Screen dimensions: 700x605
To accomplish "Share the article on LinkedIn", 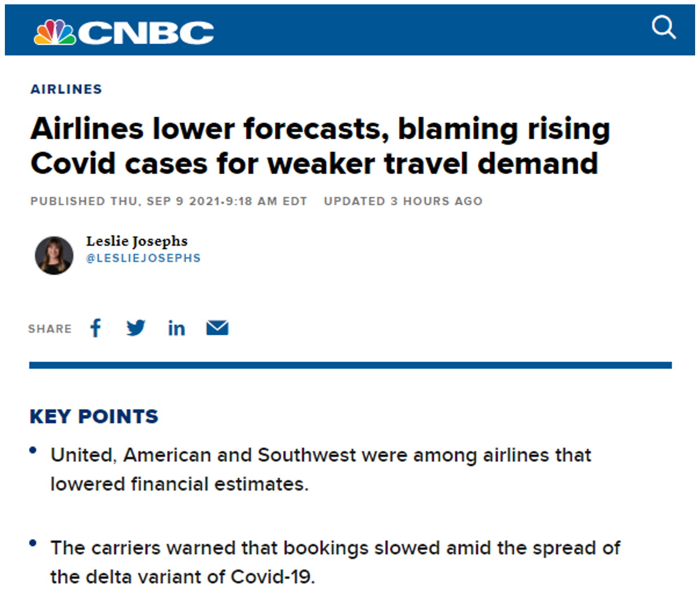I will pos(176,328).
